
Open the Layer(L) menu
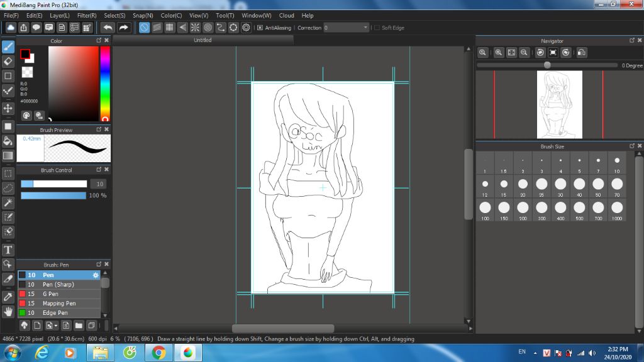(x=60, y=15)
